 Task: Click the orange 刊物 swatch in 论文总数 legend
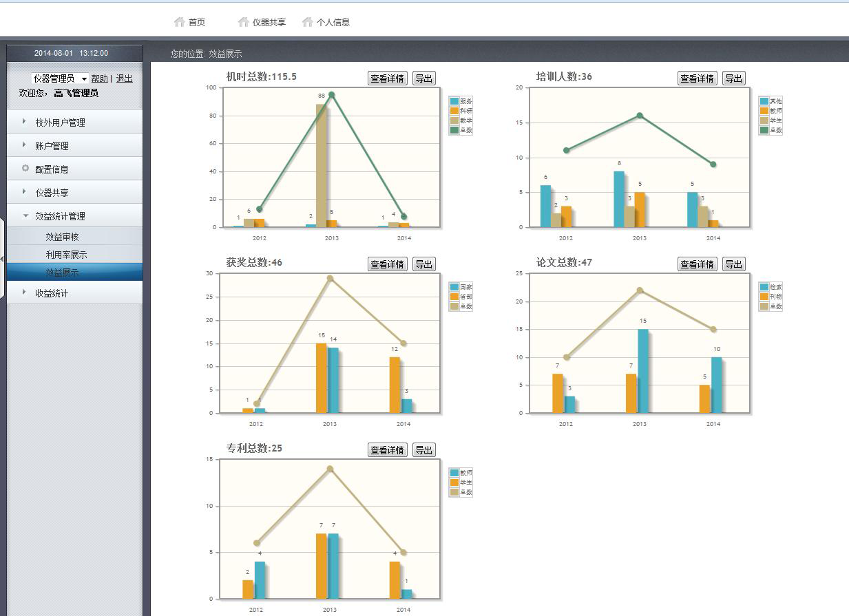click(x=764, y=297)
